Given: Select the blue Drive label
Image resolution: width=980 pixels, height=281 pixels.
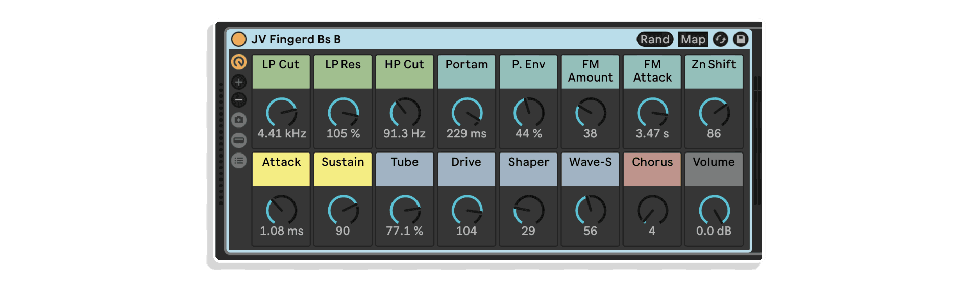Looking at the screenshot, I should [467, 169].
